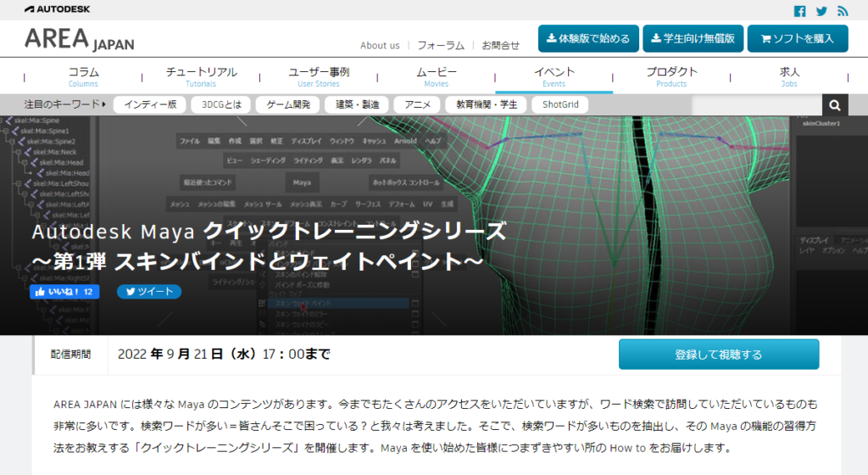Open the 求人 Jobs menu
The height and width of the screenshot is (475, 868).
click(789, 76)
